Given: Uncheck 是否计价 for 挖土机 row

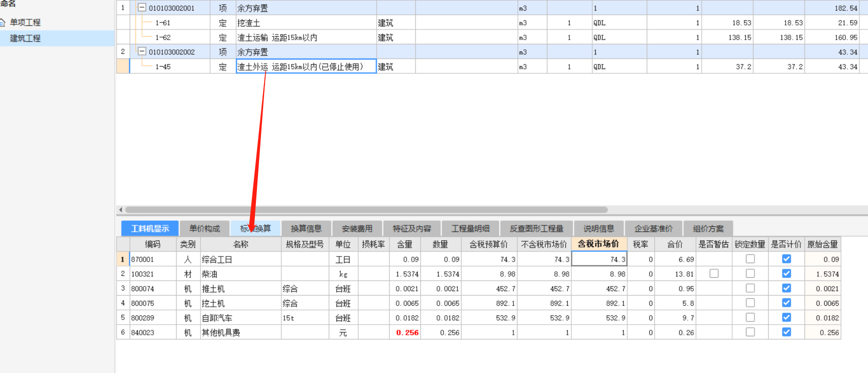Looking at the screenshot, I should 787,302.
